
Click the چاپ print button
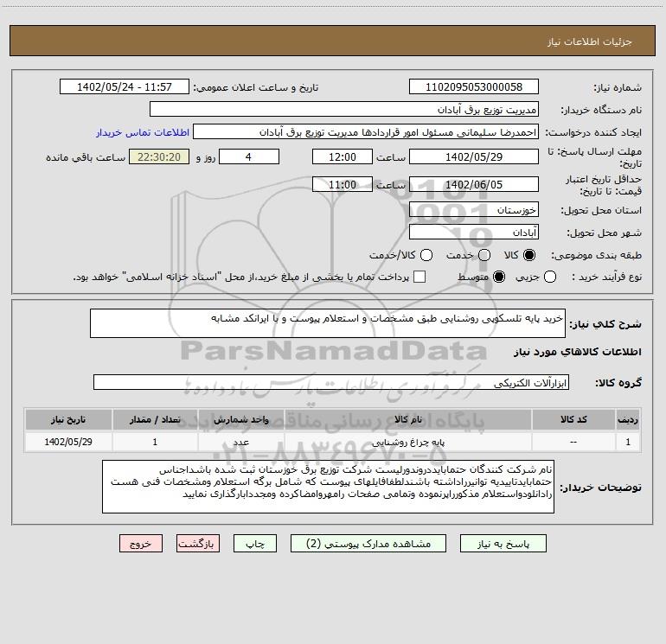[x=255, y=544]
